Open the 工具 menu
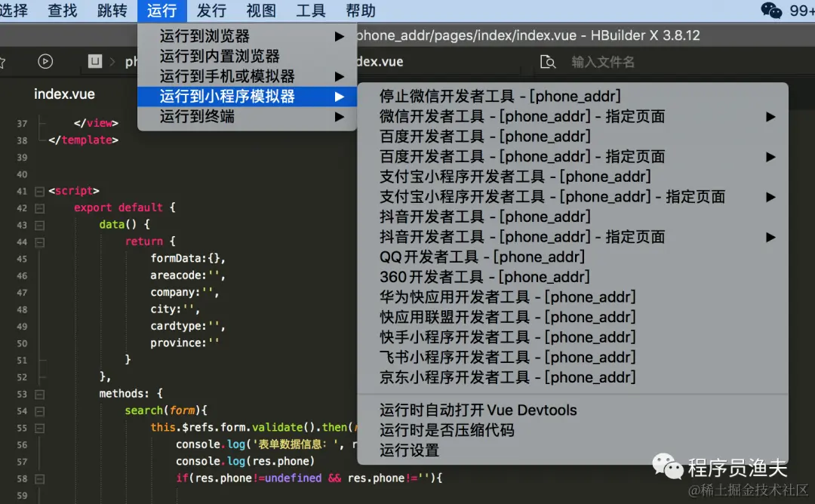The image size is (815, 504). (x=311, y=11)
